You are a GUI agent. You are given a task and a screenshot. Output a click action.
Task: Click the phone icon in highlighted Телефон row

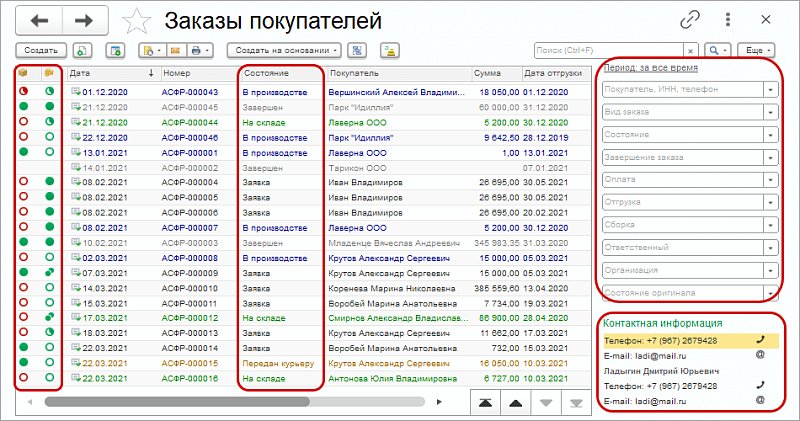(x=761, y=340)
